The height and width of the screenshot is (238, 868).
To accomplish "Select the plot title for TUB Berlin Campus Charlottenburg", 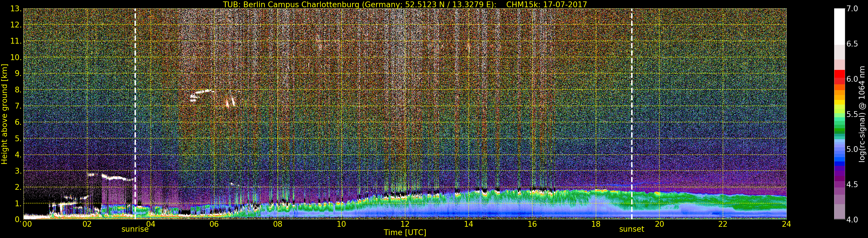I will (x=405, y=4).
